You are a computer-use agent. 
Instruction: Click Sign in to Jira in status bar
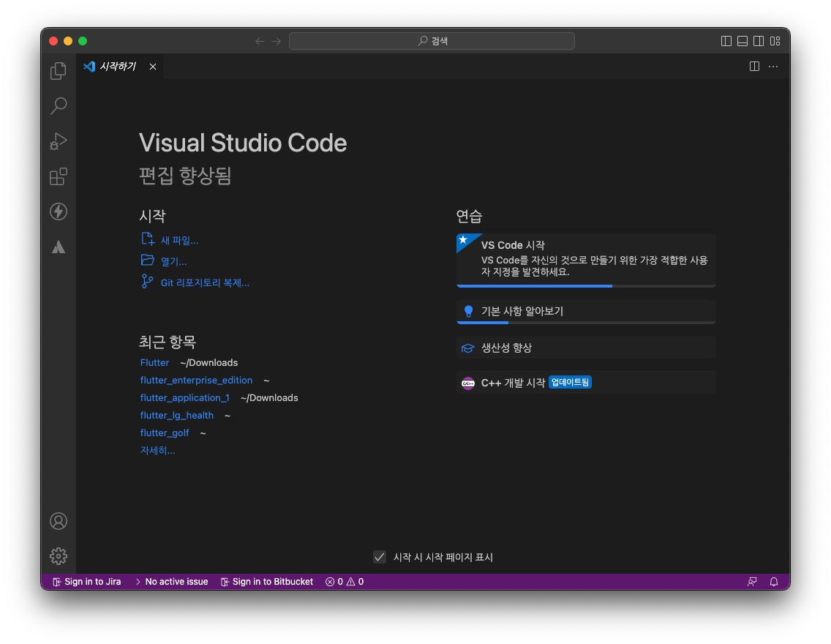(x=87, y=582)
